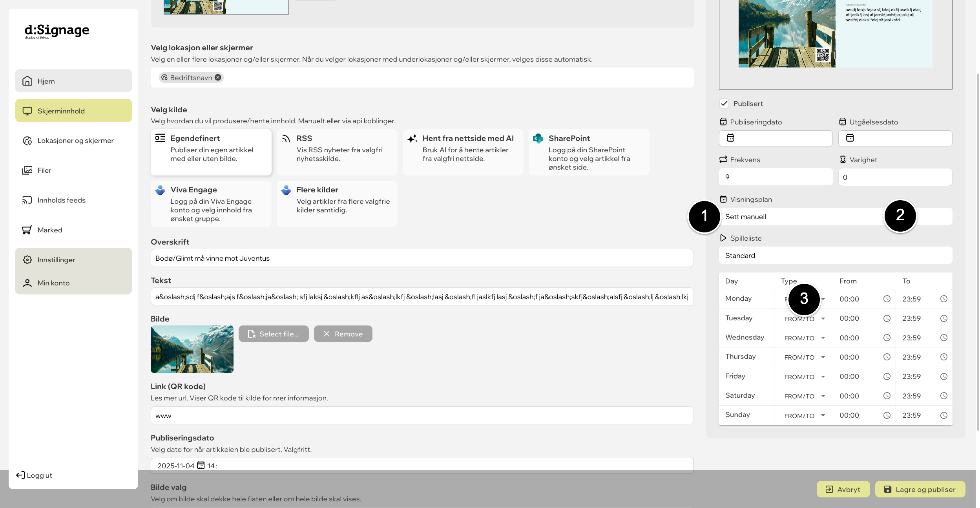Click the d:Signage logo

(x=57, y=31)
